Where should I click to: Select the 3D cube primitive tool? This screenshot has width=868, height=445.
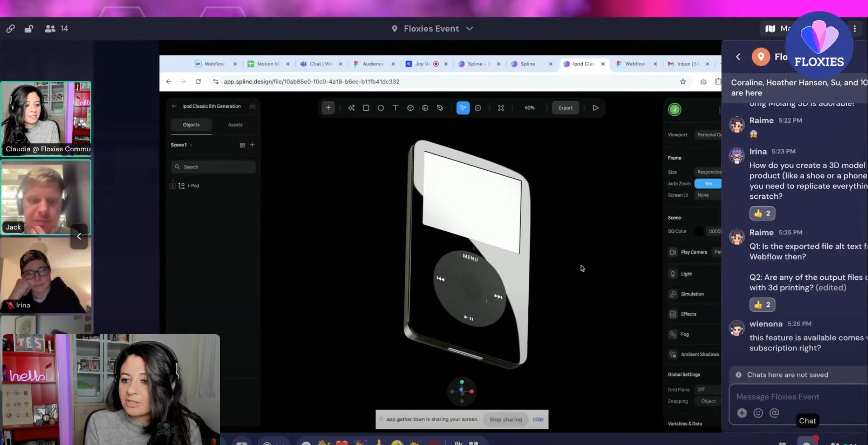tap(410, 108)
